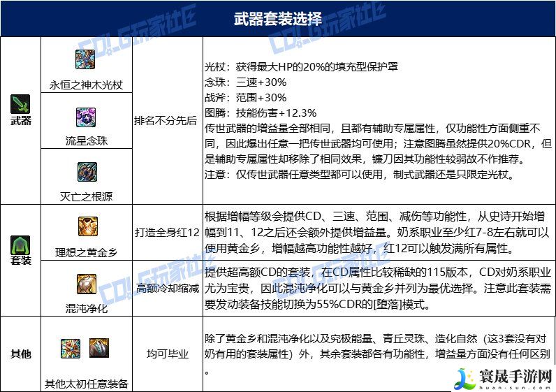Click the 理想之黄金乡 armor icon
556x392 pixels.
click(87, 226)
